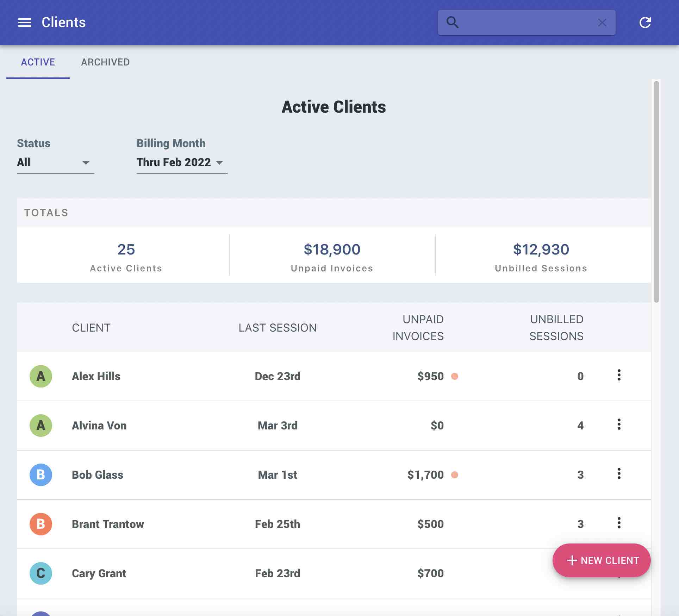Click Alvina Von's avatar circle
Screen dimensions: 679x616
tap(41, 425)
